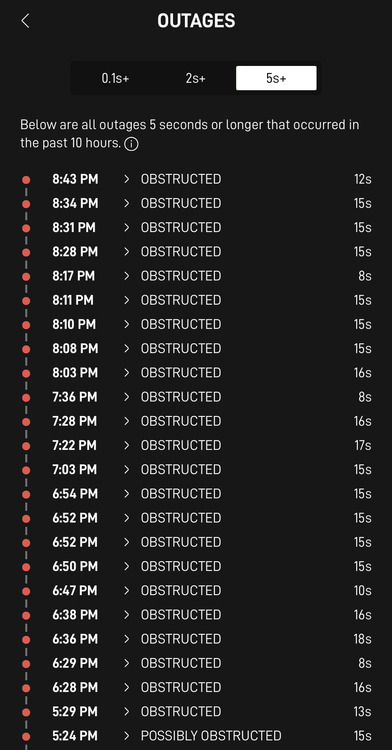
Task: Expand the 7:22 PM outage chevron
Action: click(127, 445)
